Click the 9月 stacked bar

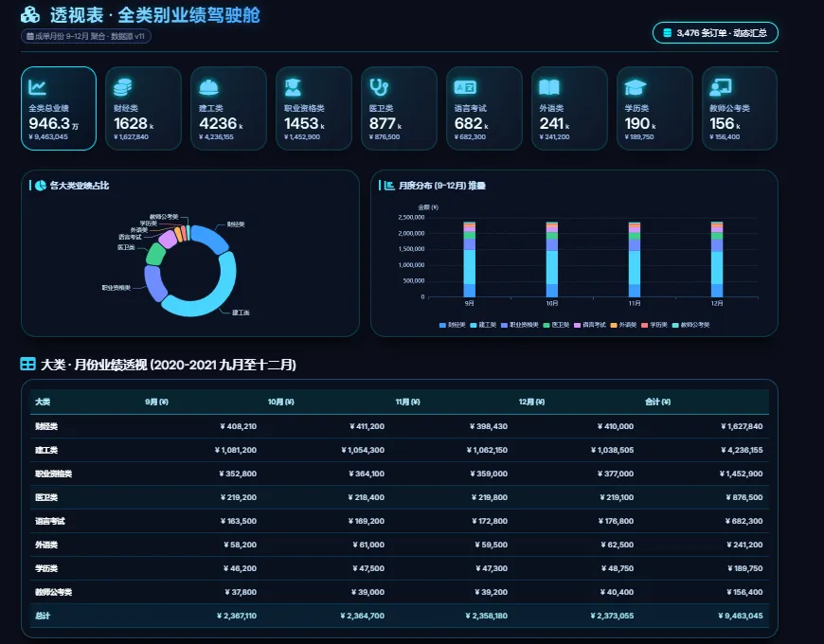pos(469,259)
